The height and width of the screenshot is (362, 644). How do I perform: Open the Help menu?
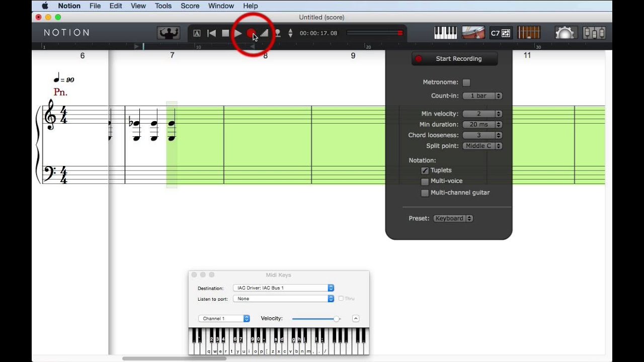pyautogui.click(x=250, y=6)
